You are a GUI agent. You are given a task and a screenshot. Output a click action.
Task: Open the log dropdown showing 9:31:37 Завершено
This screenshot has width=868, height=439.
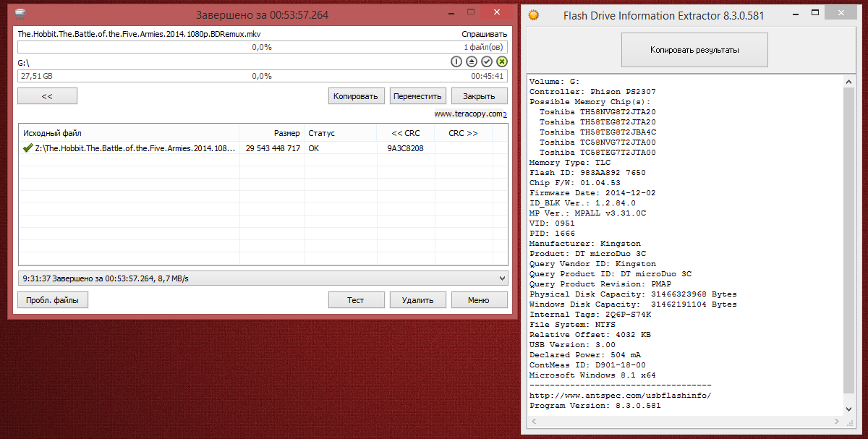pyautogui.click(x=263, y=278)
